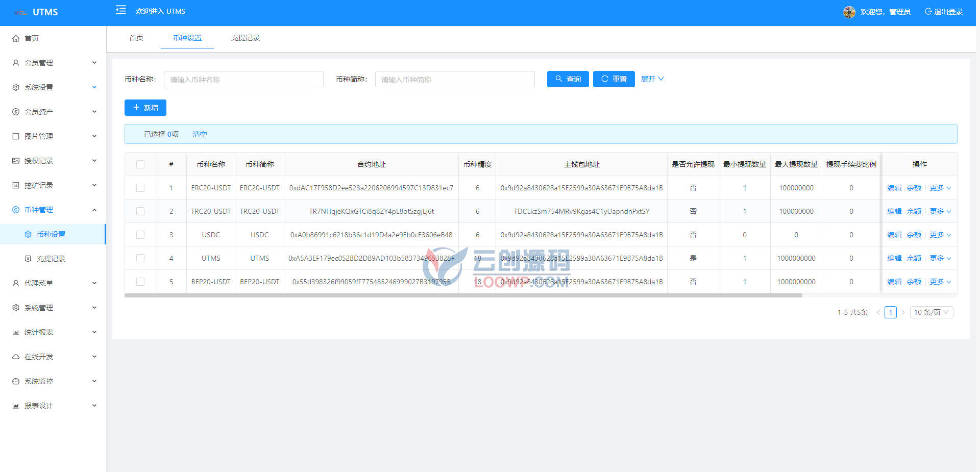Viewport: 980px width, 472px height.
Task: Check the select-all checkbox in table header
Action: pos(140,164)
